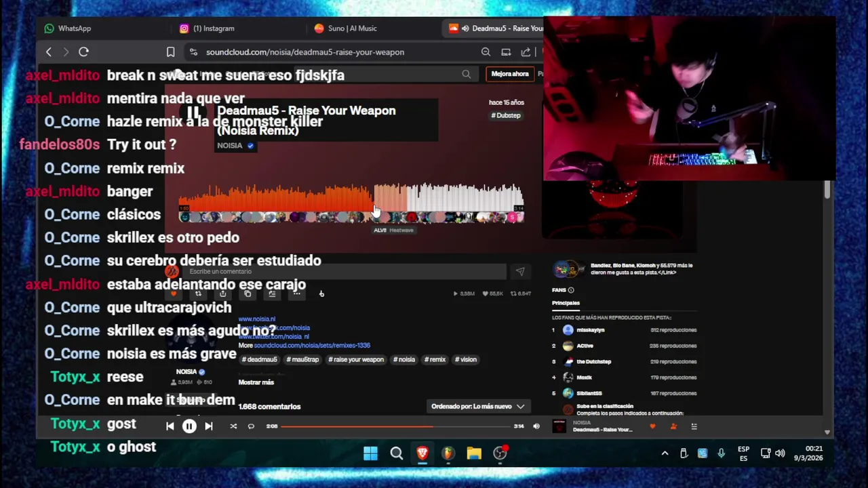Click the URL address bar

coord(305,52)
